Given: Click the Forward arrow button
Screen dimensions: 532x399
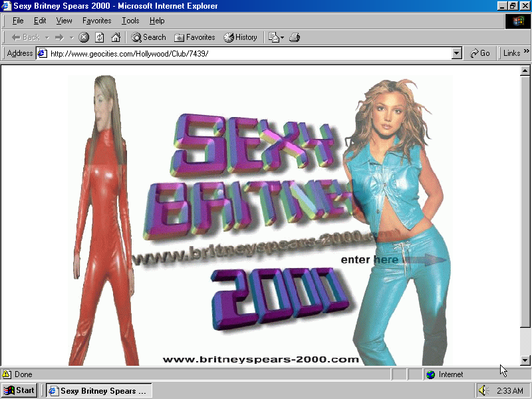Looking at the screenshot, I should (x=59, y=37).
